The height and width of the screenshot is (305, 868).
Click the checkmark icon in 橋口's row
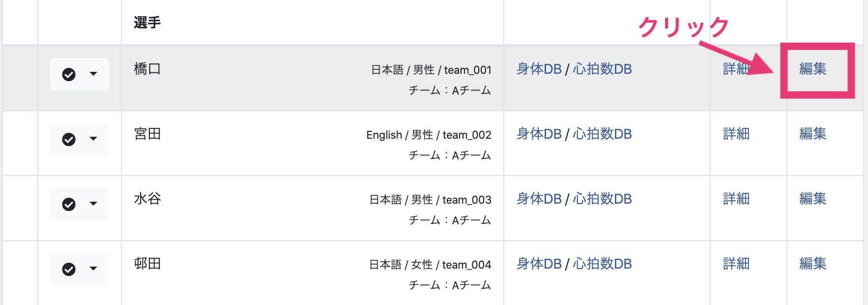(69, 74)
